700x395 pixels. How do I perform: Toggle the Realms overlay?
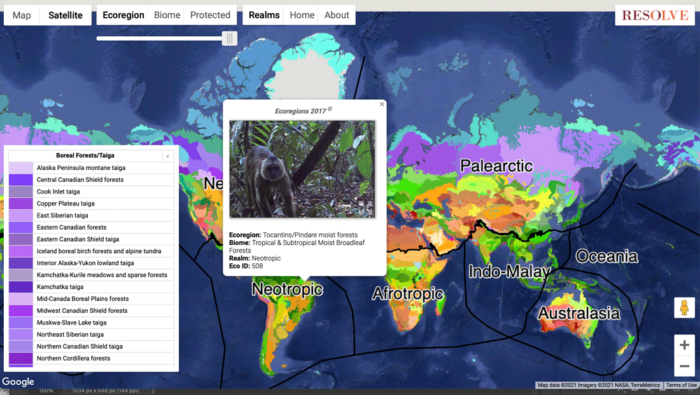tap(264, 15)
